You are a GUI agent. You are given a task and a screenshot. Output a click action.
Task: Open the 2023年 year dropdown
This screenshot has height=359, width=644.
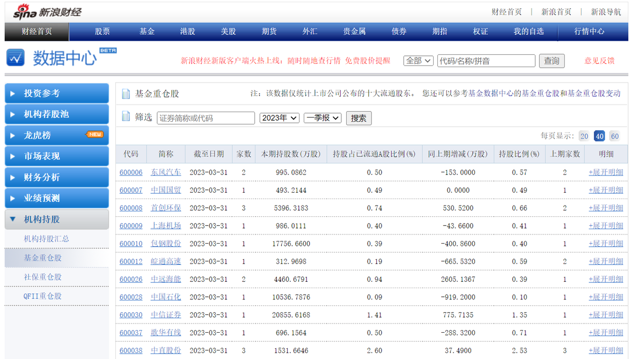pyautogui.click(x=280, y=118)
